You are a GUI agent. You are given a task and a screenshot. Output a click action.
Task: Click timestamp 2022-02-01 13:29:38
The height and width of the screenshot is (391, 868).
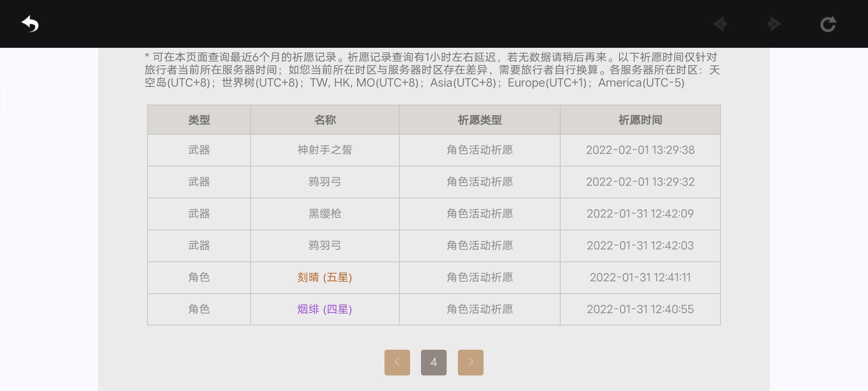pyautogui.click(x=640, y=150)
